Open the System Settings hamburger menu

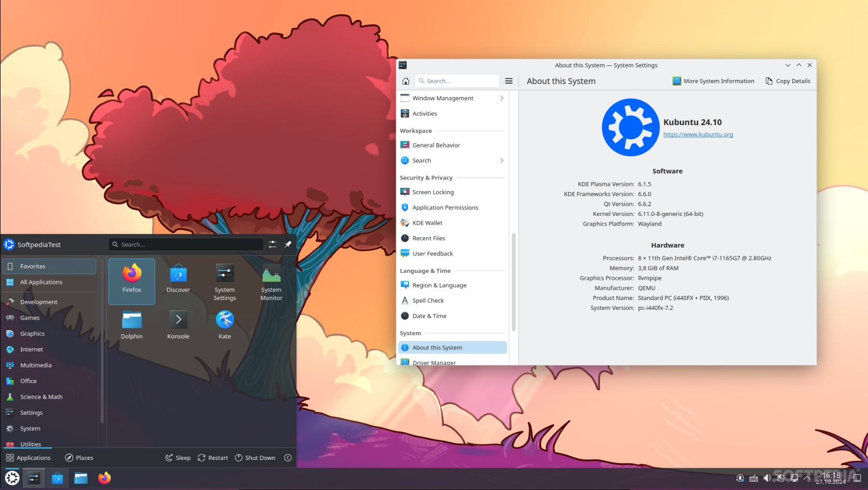click(509, 81)
